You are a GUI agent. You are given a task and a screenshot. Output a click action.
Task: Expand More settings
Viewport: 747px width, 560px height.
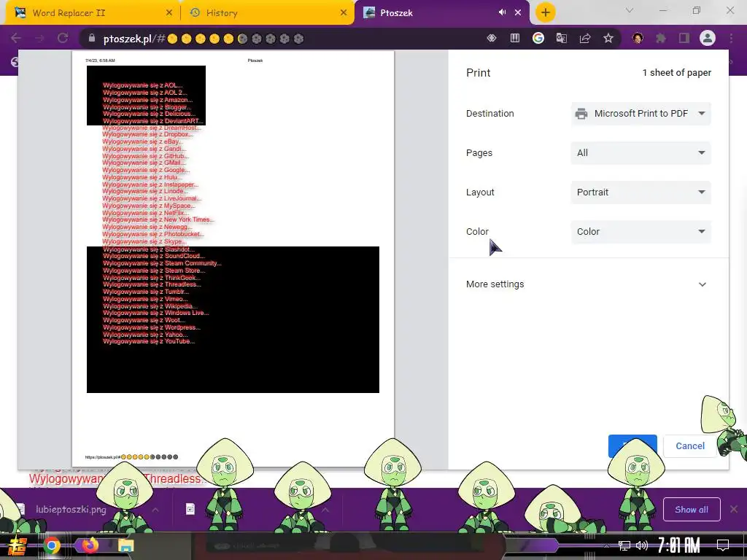[x=589, y=284]
